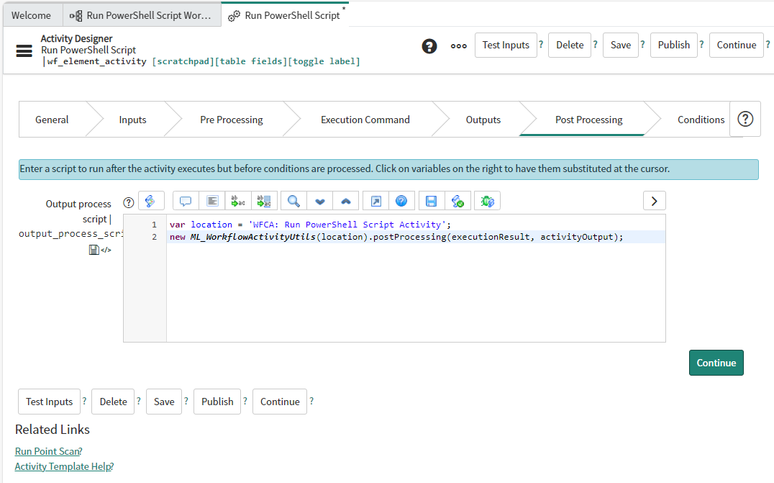Click line 1 of the script editor
This screenshot has width=774, height=483.
tap(416, 225)
